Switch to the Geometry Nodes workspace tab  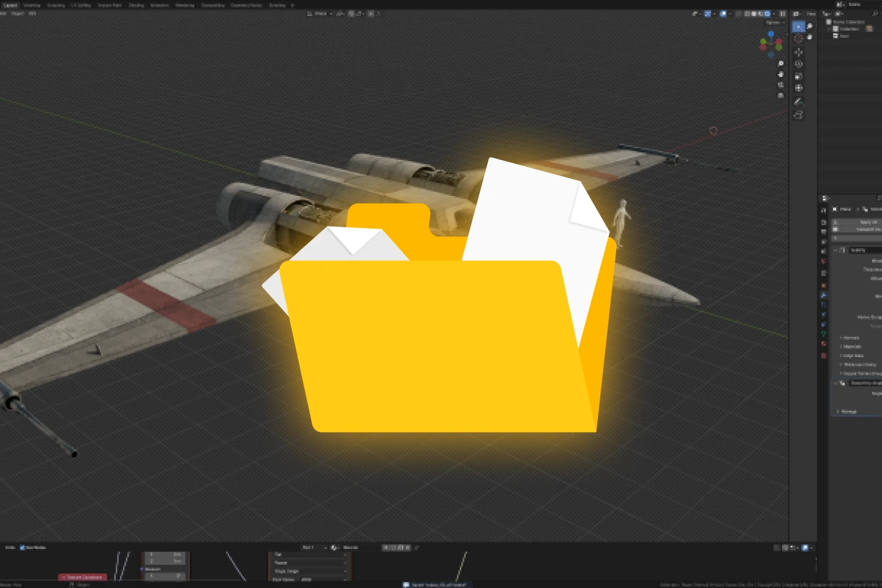tap(246, 5)
